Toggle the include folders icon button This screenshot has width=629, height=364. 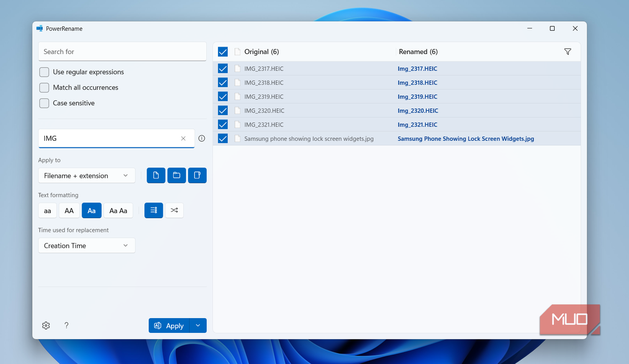tap(177, 175)
